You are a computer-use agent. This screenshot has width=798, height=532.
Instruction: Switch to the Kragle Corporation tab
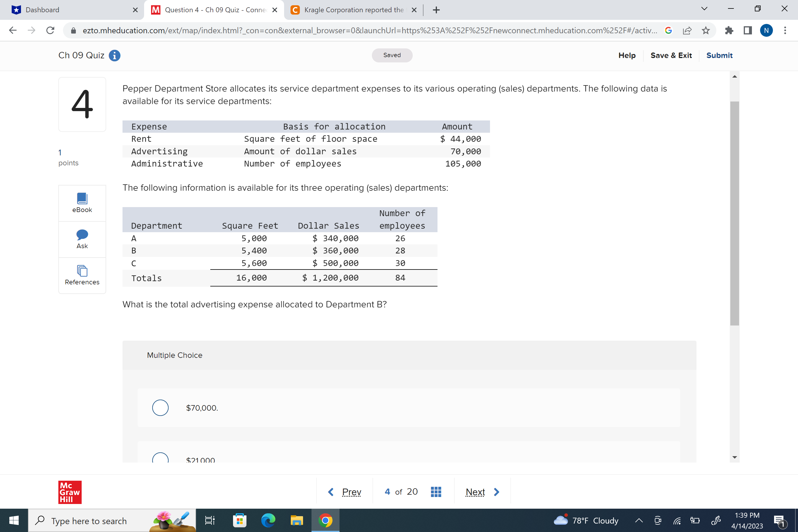(351, 10)
